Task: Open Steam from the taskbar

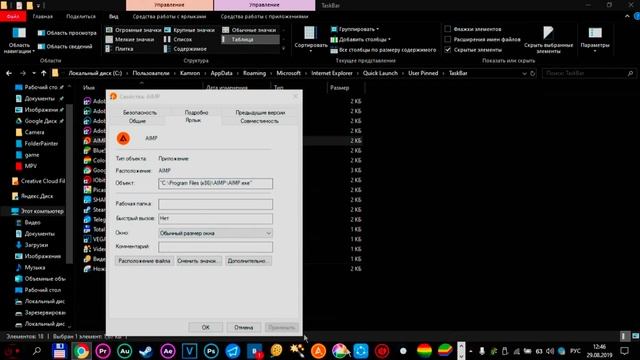Action: click(146, 351)
